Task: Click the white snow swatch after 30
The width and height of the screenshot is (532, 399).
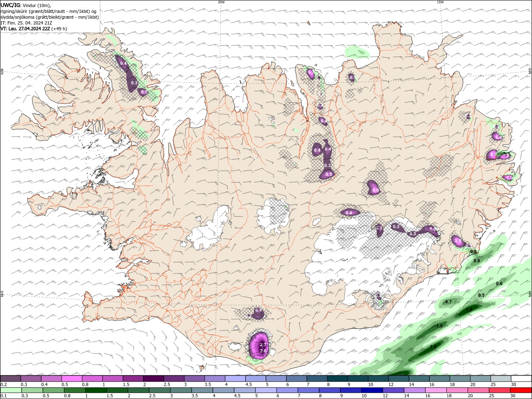Action: [x=521, y=378]
